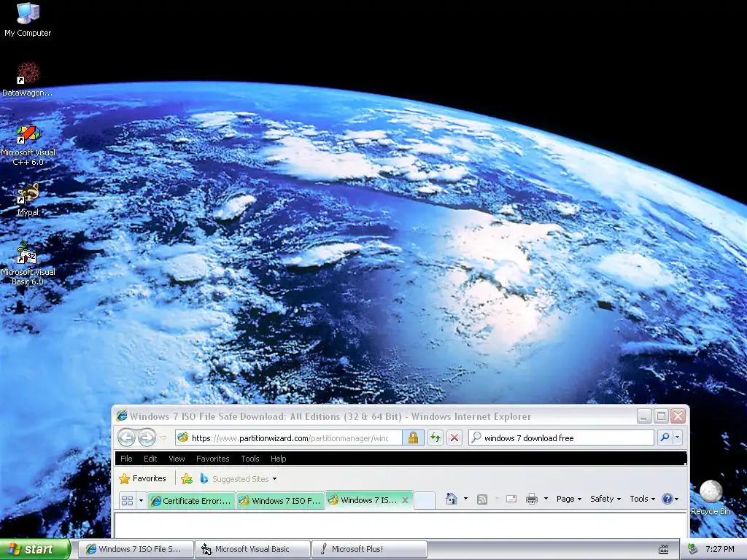Select Microsoft Visual Basic 6.0 shortcut
747x560 pixels.
28,263
